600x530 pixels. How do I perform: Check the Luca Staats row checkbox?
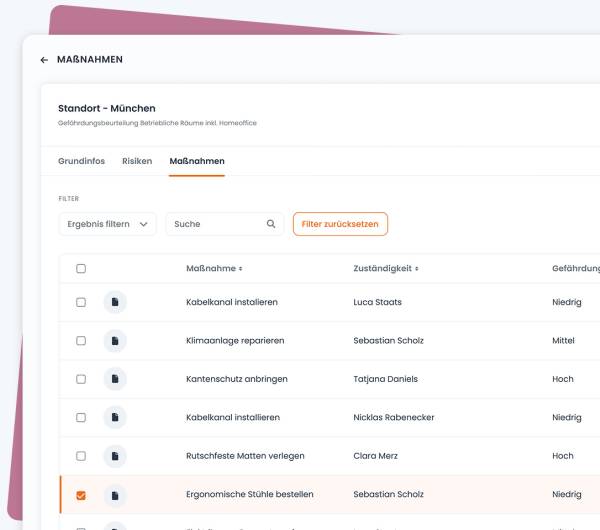pos(81,302)
